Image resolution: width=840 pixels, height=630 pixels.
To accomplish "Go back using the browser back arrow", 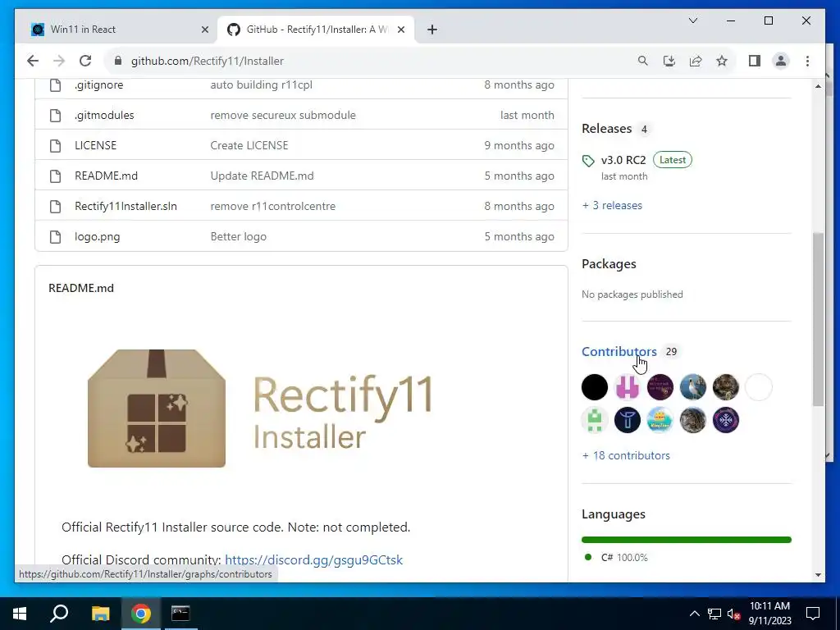I will point(33,61).
